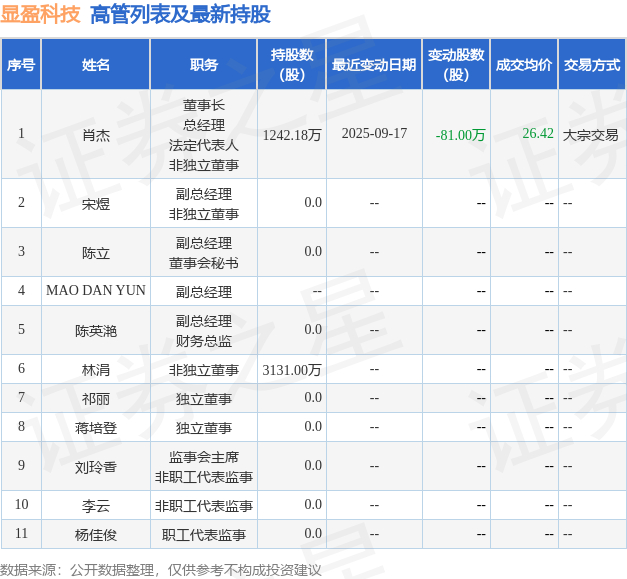
Task: Click the date 2025-09-17 cell
Action: (374, 134)
